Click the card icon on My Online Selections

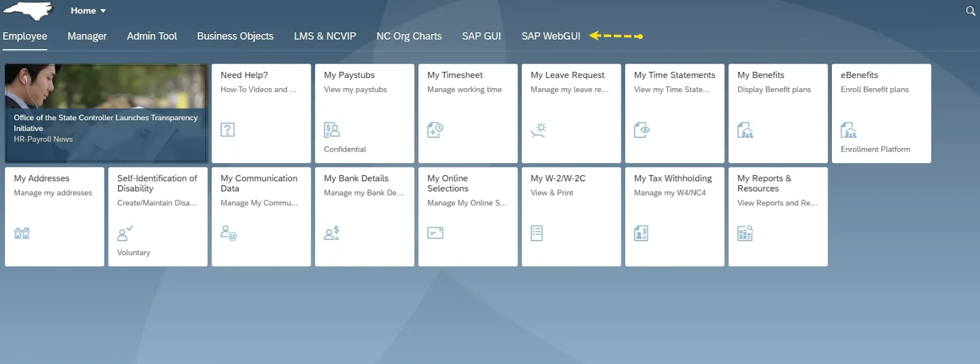click(435, 233)
